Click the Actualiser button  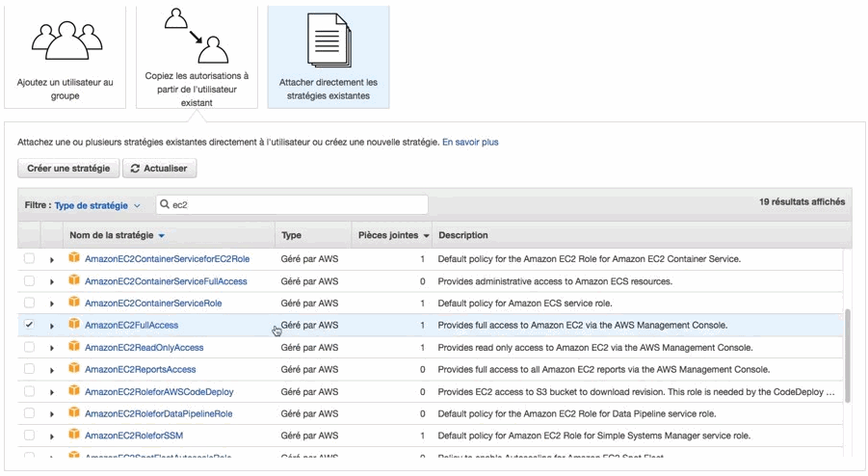pyautogui.click(x=159, y=169)
